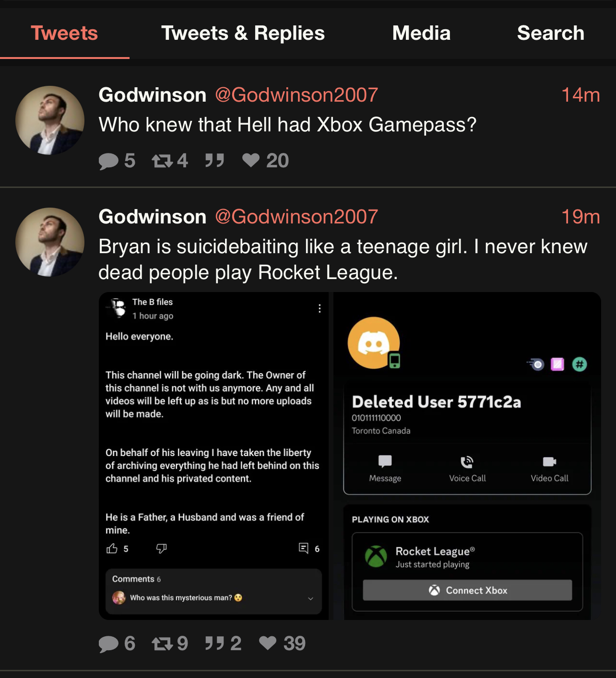Open the 19m timestamp link
Viewport: 616px width, 678px height.
580,217
